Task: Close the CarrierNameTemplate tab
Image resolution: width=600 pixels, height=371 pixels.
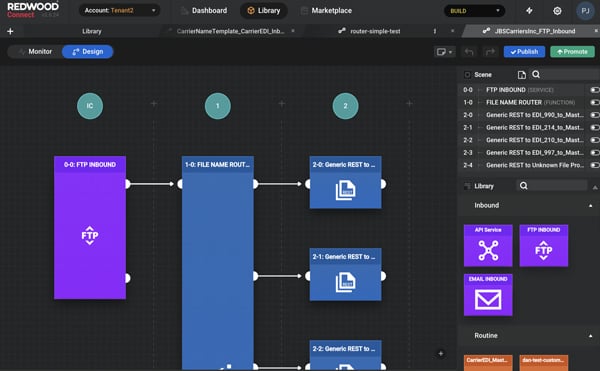Action: click(x=293, y=31)
